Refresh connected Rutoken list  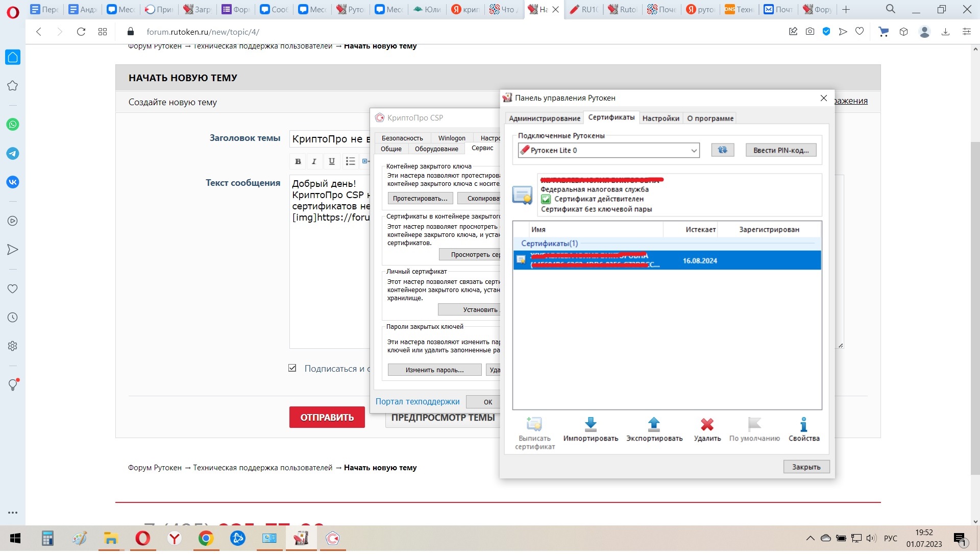[722, 150]
